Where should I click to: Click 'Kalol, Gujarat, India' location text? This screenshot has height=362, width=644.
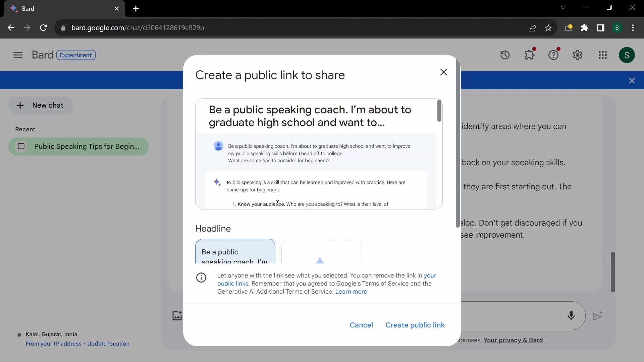(51, 334)
